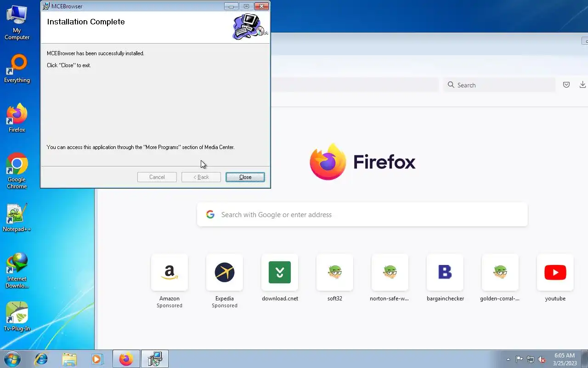The height and width of the screenshot is (368, 588).
Task: Open the Action Center flag tray icon
Action: pyautogui.click(x=519, y=359)
